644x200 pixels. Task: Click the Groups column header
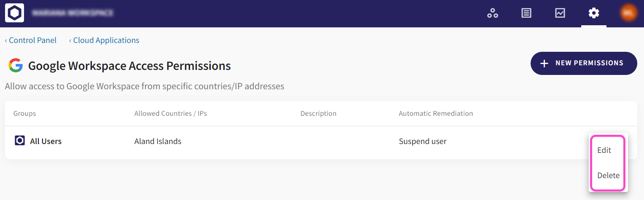point(24,114)
